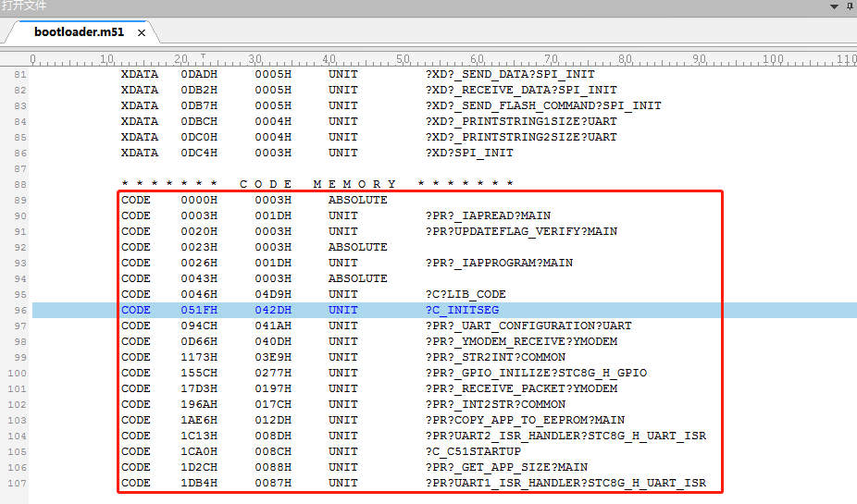Close the bootloader.m51 tab
This screenshot has height=504, width=857.
click(x=142, y=32)
